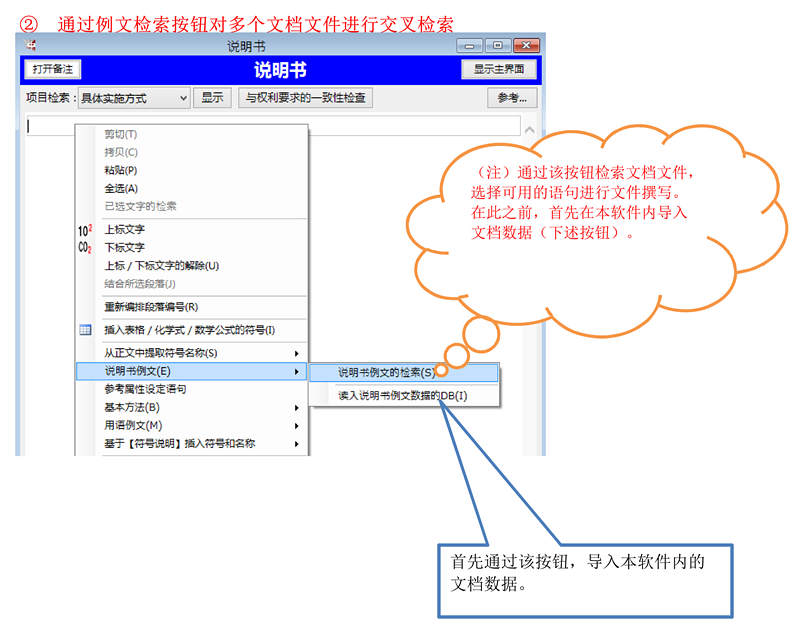The image size is (800, 625).
Task: Click the 说明书 blue header title
Action: [280, 70]
